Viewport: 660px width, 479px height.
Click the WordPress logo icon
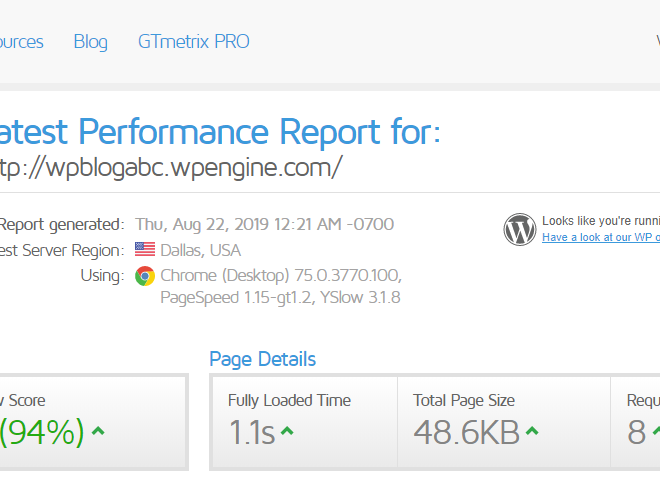(520, 229)
